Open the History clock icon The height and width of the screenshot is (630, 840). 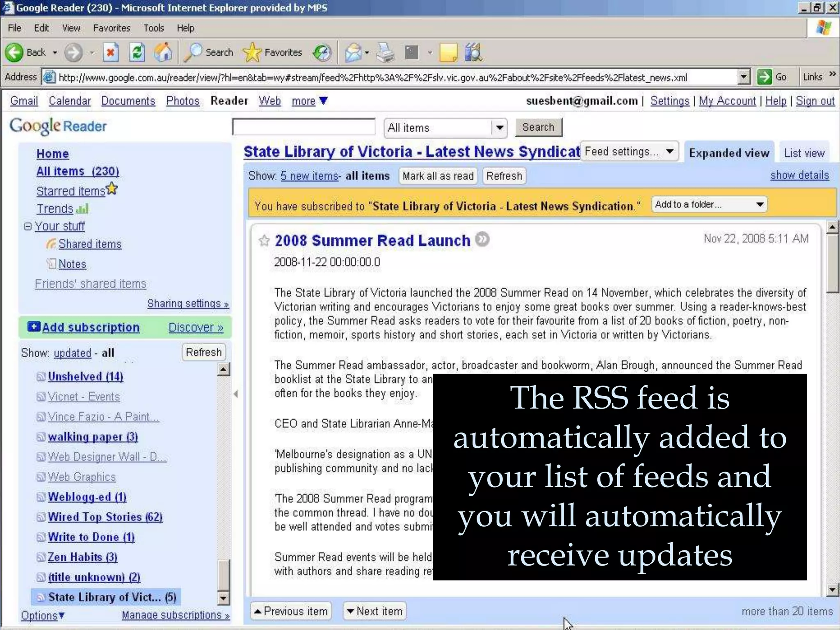pos(322,52)
